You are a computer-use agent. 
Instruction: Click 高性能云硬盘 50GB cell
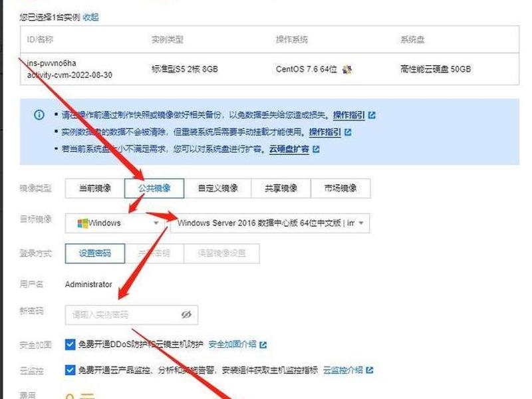tap(436, 70)
